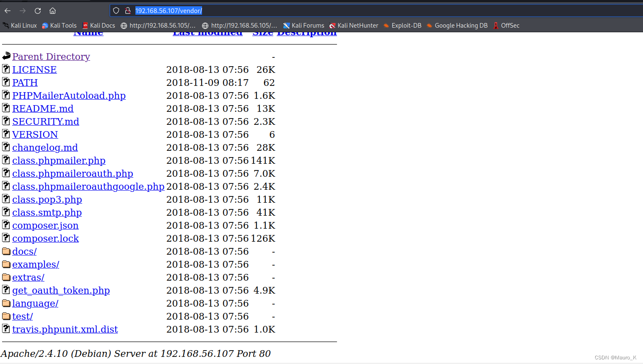Click the 2018-11-09 08:17 date of PATH
Screen dimensions: 643x364
click(x=207, y=83)
